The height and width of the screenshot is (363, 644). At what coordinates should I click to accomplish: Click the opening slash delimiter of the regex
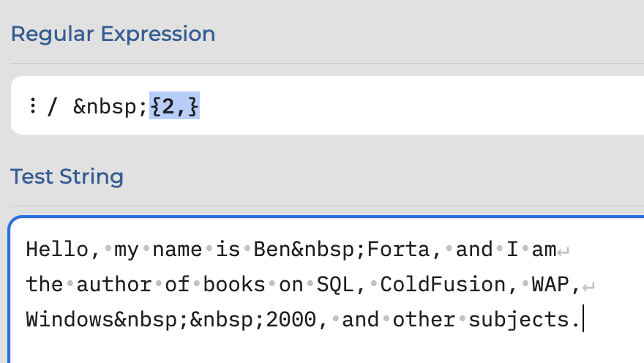click(52, 106)
